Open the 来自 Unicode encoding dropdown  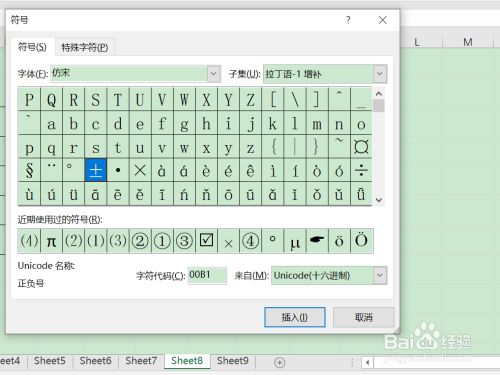coord(380,275)
